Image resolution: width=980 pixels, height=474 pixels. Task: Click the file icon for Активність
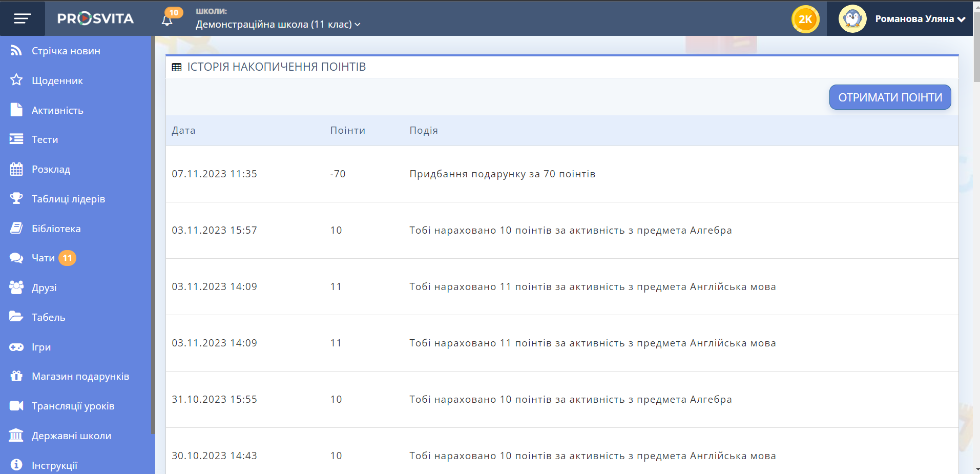pos(16,110)
